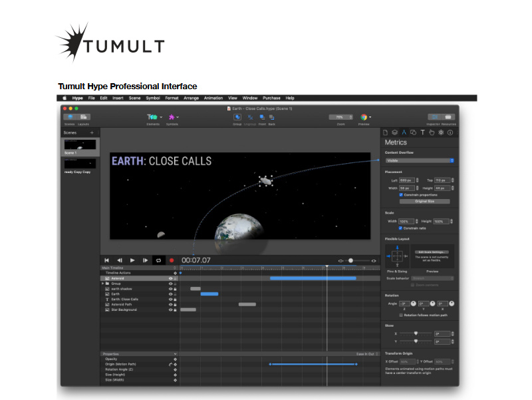Viewport: 532px width, 400px height.
Task: Toggle Constrain ratio checkbox
Action: [x=400, y=228]
